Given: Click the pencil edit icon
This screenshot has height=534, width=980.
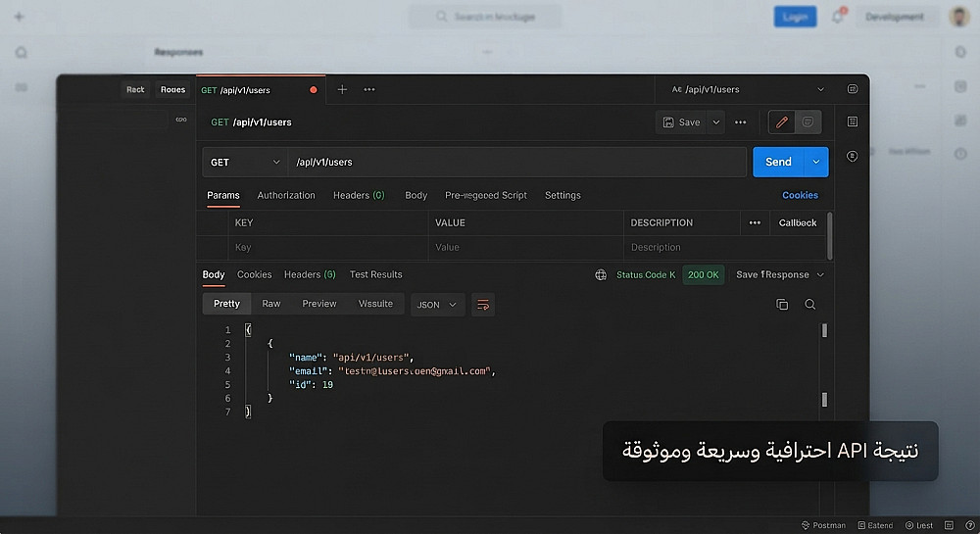Looking at the screenshot, I should (x=781, y=122).
